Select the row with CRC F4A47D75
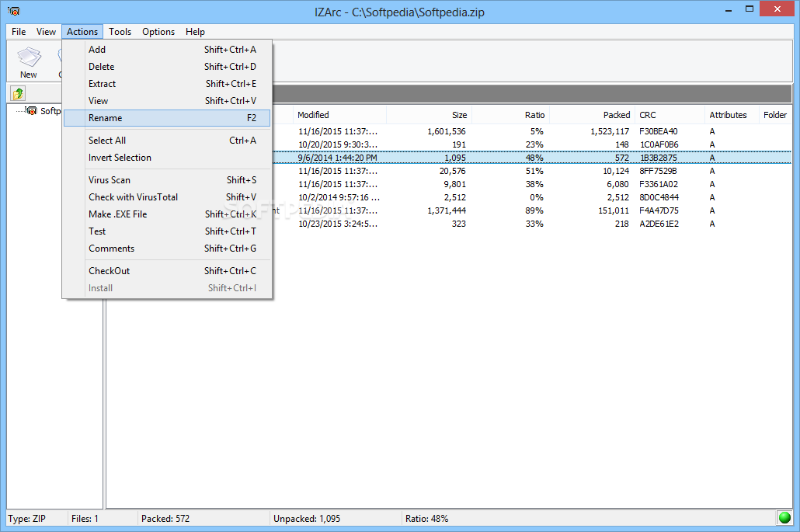Screen dimensions: 800x532 point(532,210)
